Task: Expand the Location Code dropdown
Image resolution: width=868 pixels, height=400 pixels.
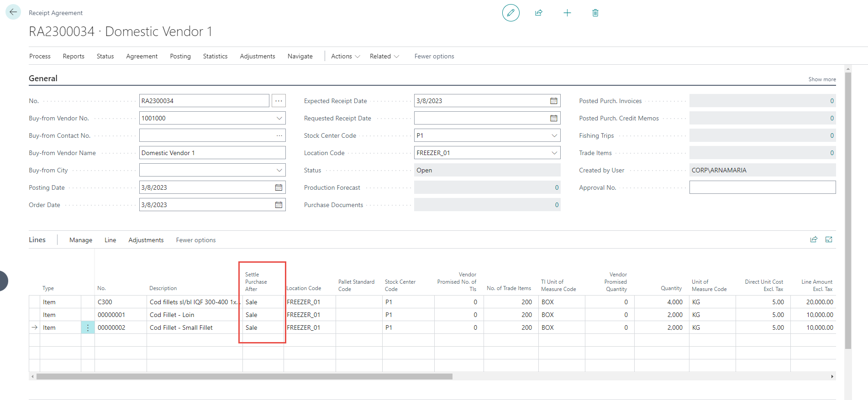Action: pyautogui.click(x=554, y=153)
